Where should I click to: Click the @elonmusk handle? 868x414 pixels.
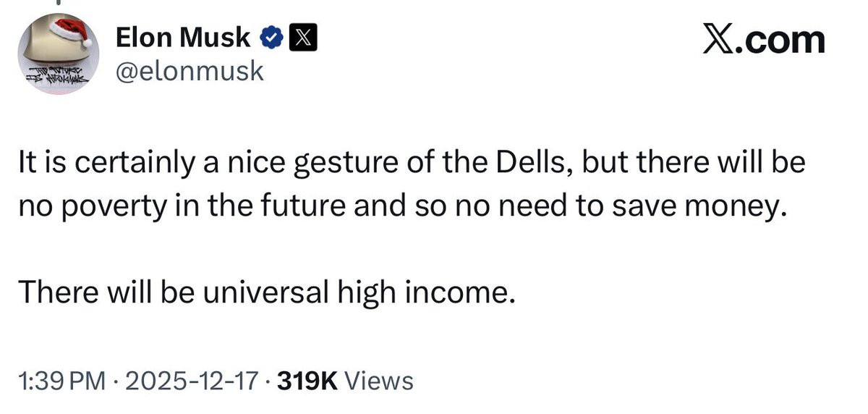click(190, 71)
